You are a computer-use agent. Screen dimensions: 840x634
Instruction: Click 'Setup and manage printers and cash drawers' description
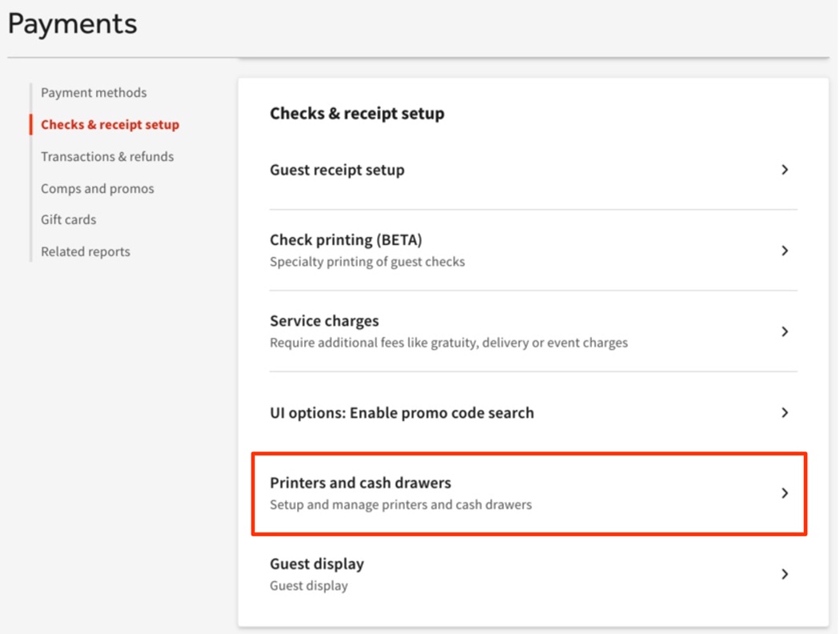point(400,505)
